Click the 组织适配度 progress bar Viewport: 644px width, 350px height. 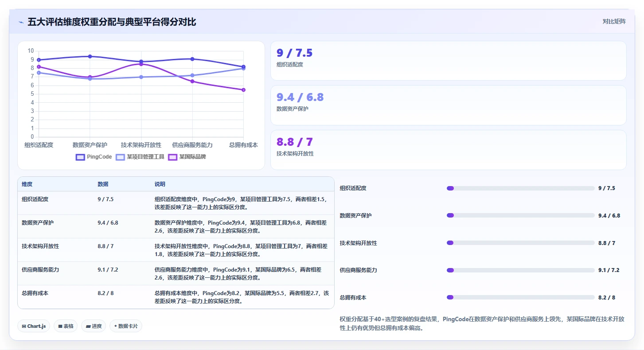(520, 188)
